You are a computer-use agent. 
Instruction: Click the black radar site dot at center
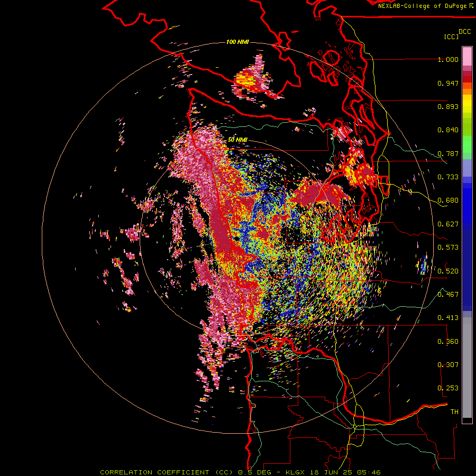(x=236, y=239)
